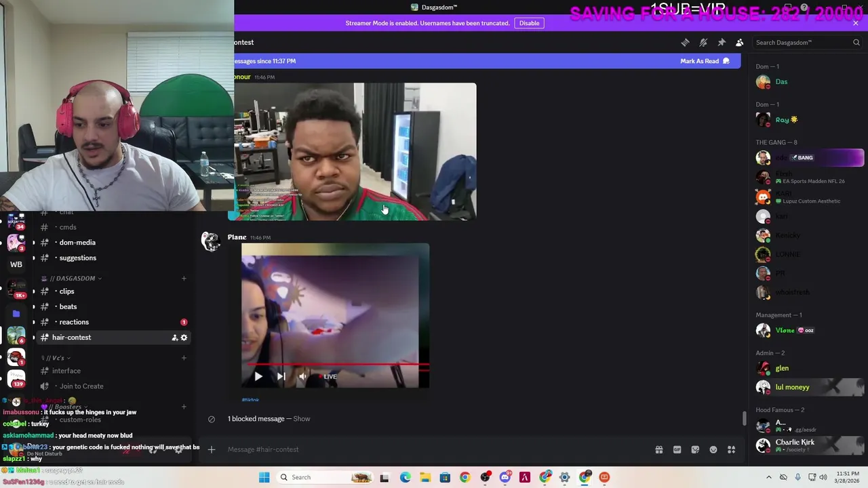Open the Threads icon in channel header
The height and width of the screenshot is (488, 868).
685,42
